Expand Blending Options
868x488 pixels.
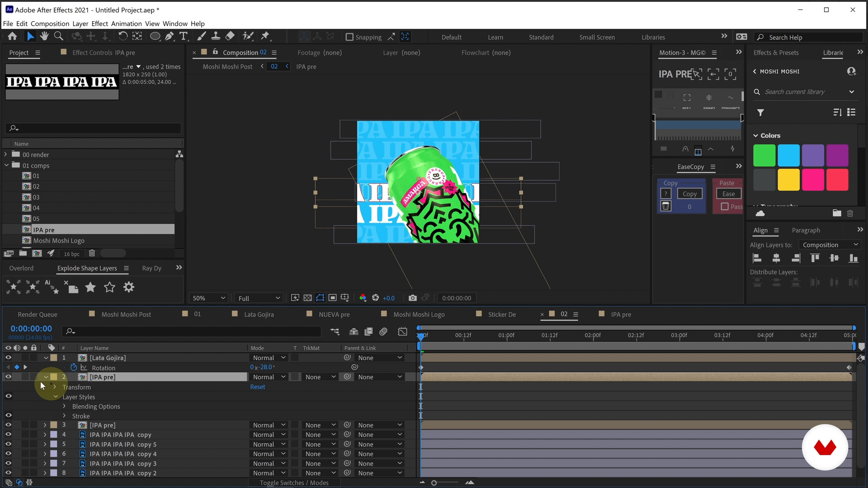pos(64,406)
